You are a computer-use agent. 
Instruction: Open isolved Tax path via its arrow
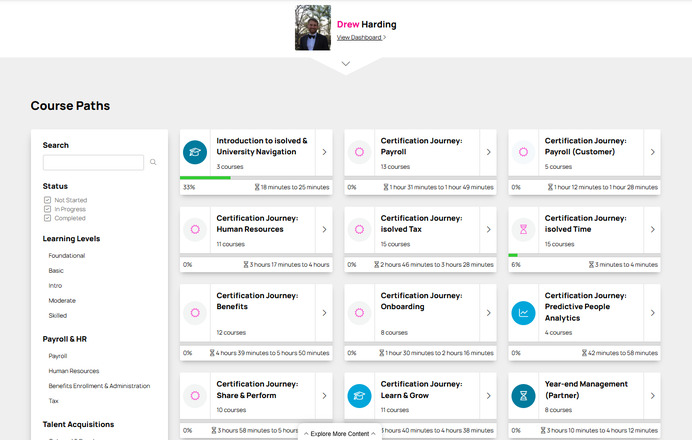(x=489, y=229)
